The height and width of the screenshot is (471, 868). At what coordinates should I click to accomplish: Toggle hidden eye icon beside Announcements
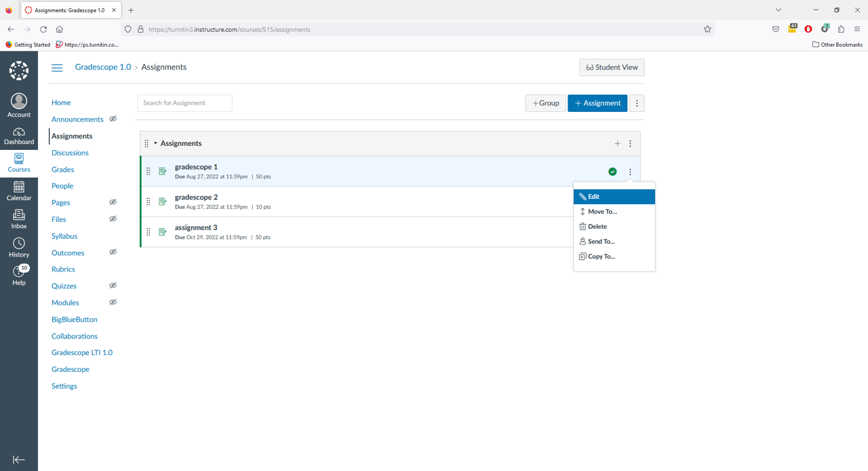click(x=113, y=119)
